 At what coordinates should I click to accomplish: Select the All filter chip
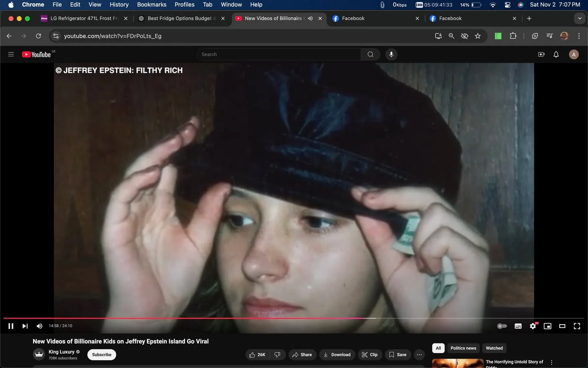tap(438, 348)
